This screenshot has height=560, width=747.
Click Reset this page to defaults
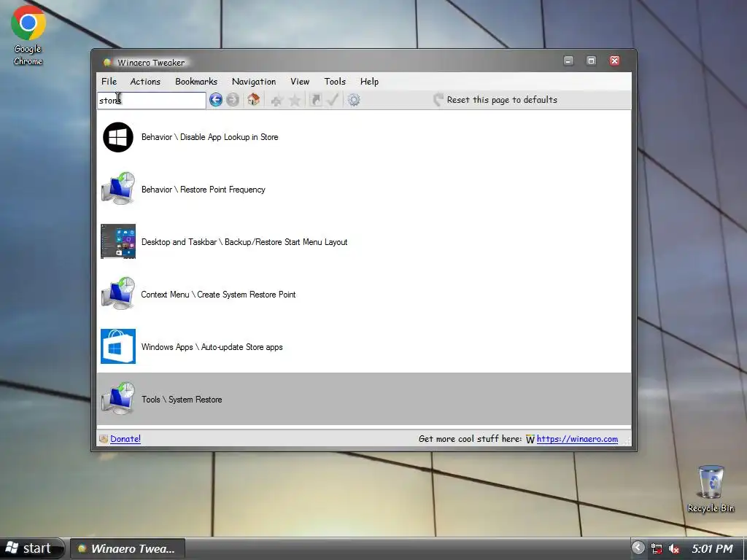coord(495,99)
